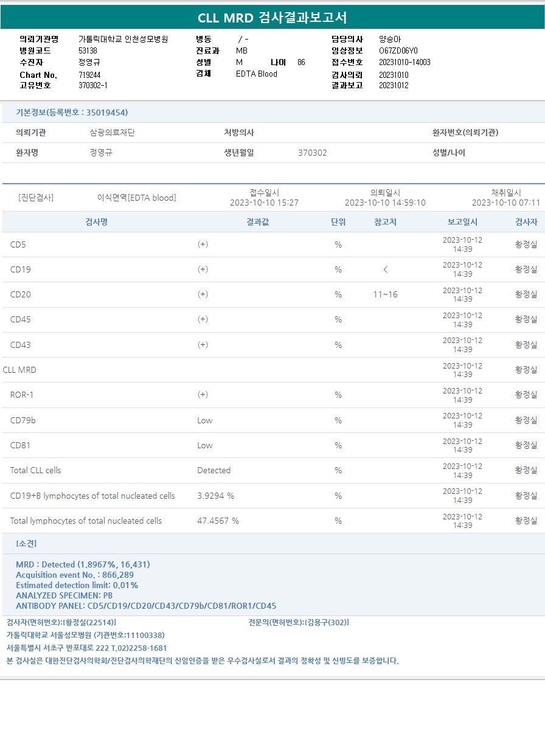
Task: Click the 'Total CLL cells' row label
Action: (36, 470)
